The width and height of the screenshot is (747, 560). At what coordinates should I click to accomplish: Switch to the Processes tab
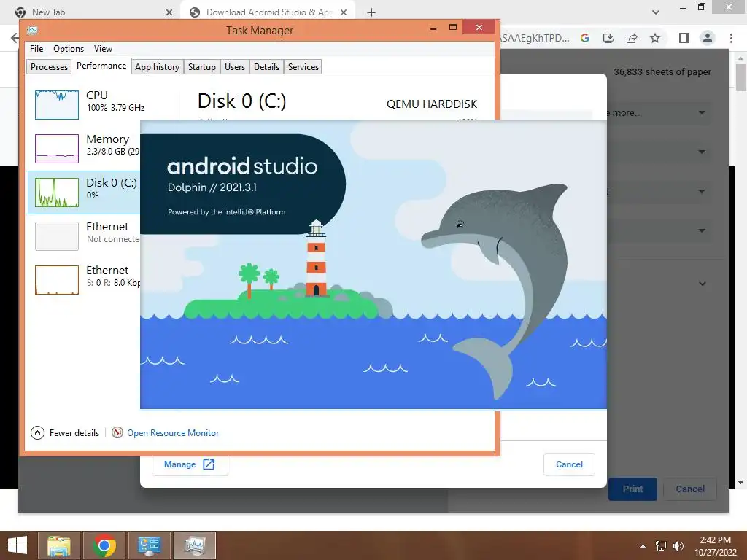(x=49, y=66)
